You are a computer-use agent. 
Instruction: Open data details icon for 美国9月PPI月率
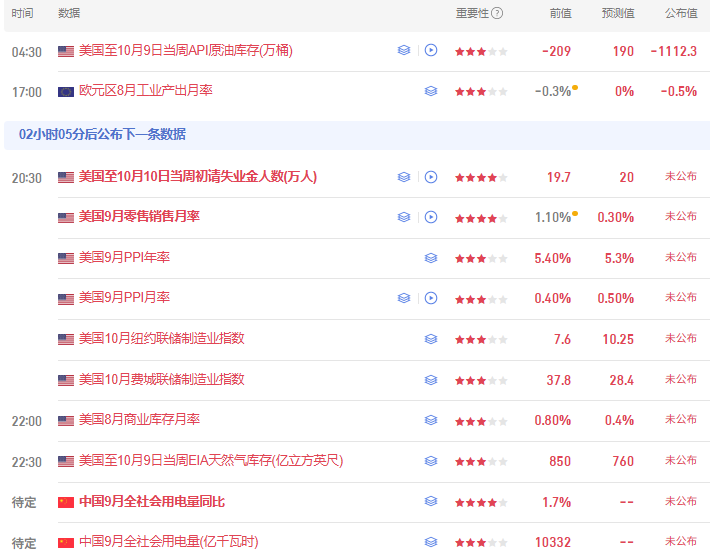pos(404,298)
